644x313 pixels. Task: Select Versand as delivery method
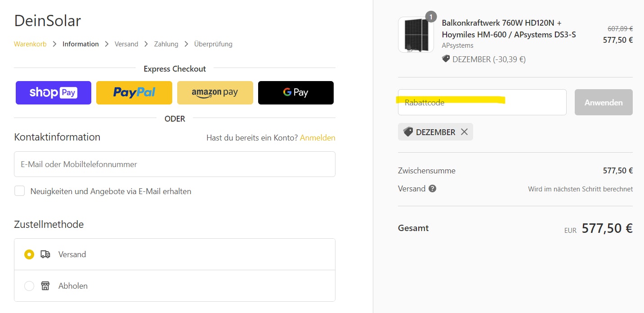pyautogui.click(x=29, y=254)
